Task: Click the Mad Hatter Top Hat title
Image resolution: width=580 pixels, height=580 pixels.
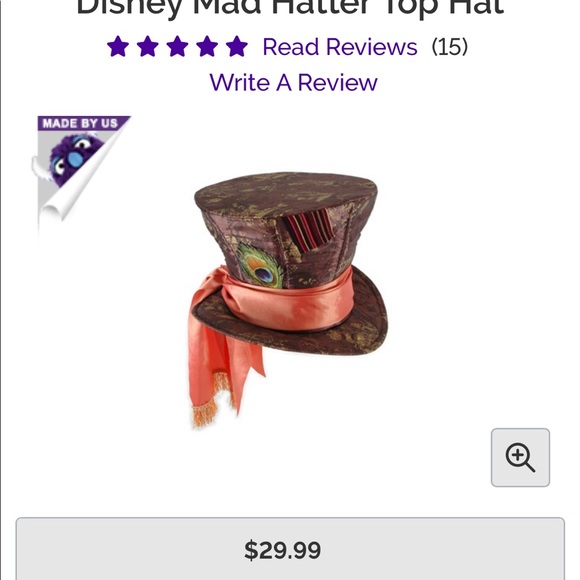Action: tap(290, 7)
